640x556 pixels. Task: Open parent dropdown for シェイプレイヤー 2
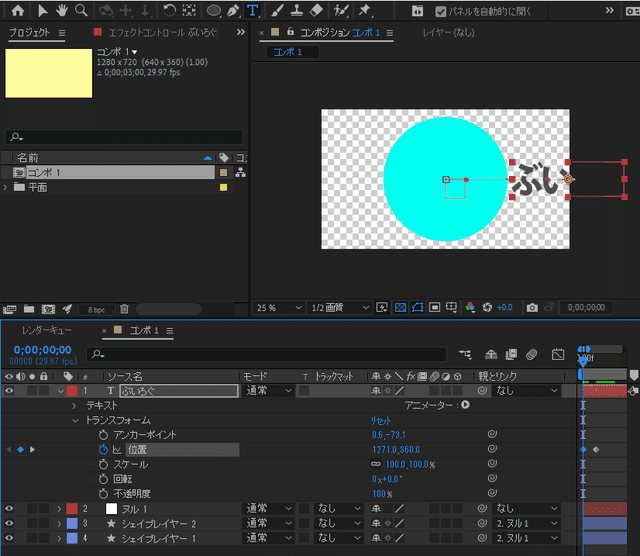527,523
